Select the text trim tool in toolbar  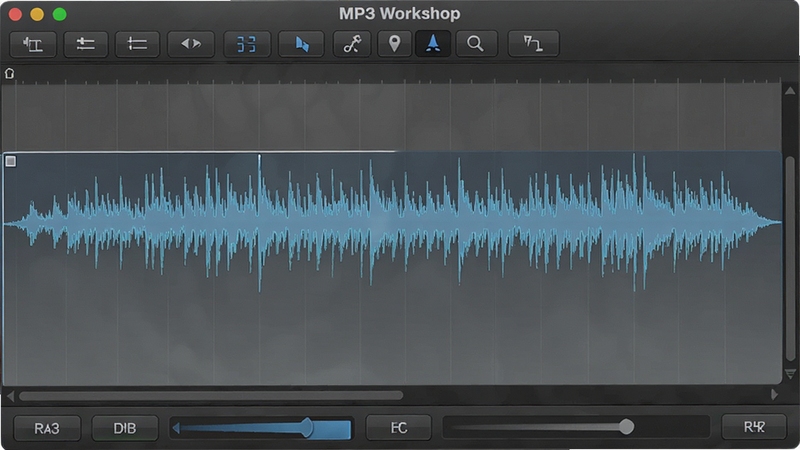33,44
